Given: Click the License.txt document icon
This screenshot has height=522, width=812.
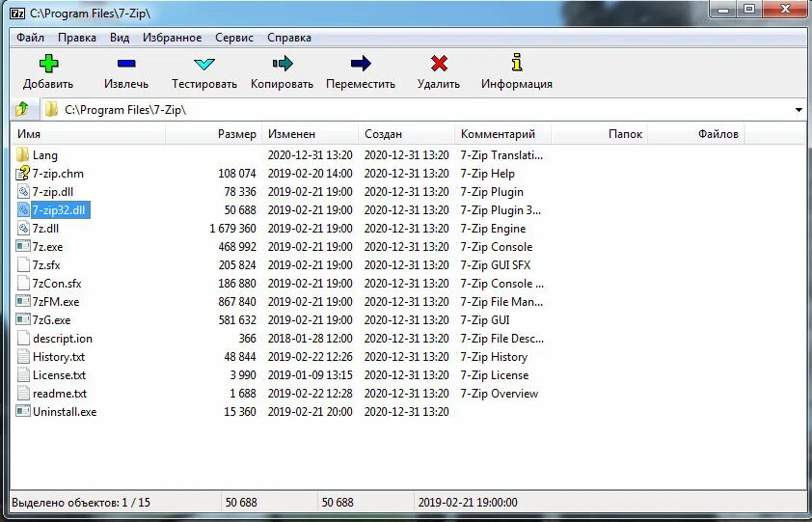Looking at the screenshot, I should point(23,374).
